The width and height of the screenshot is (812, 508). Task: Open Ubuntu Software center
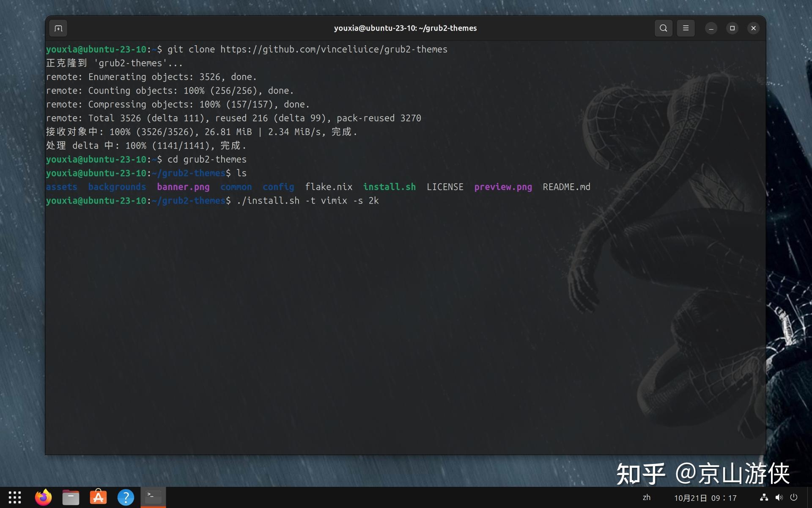[x=98, y=497]
